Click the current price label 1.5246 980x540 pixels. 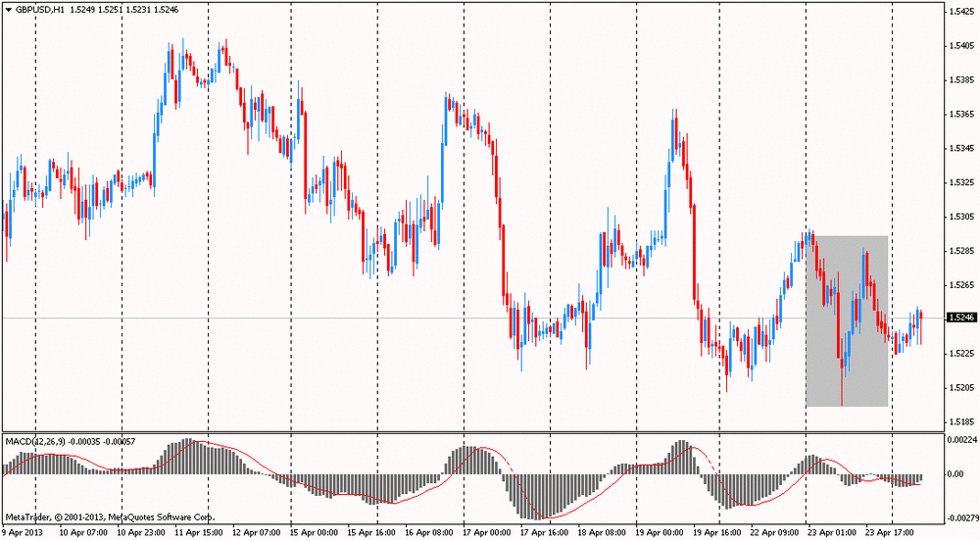coord(960,318)
